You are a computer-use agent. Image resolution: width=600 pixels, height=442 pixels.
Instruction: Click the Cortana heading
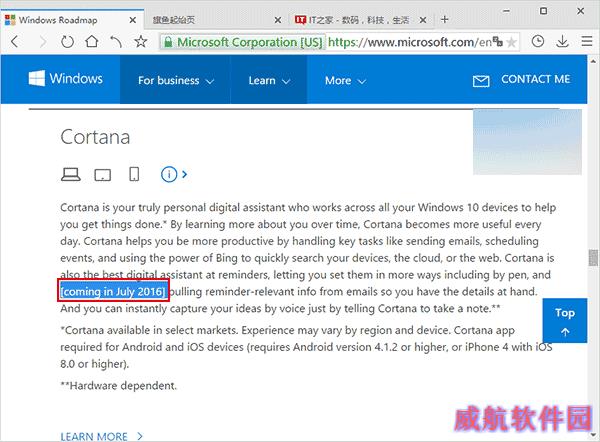click(95, 137)
